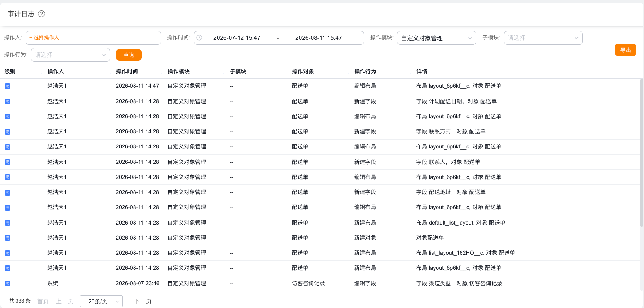Click level icon for list_layout_162HO__c row
The height and width of the screenshot is (308, 644).
pyautogui.click(x=7, y=253)
